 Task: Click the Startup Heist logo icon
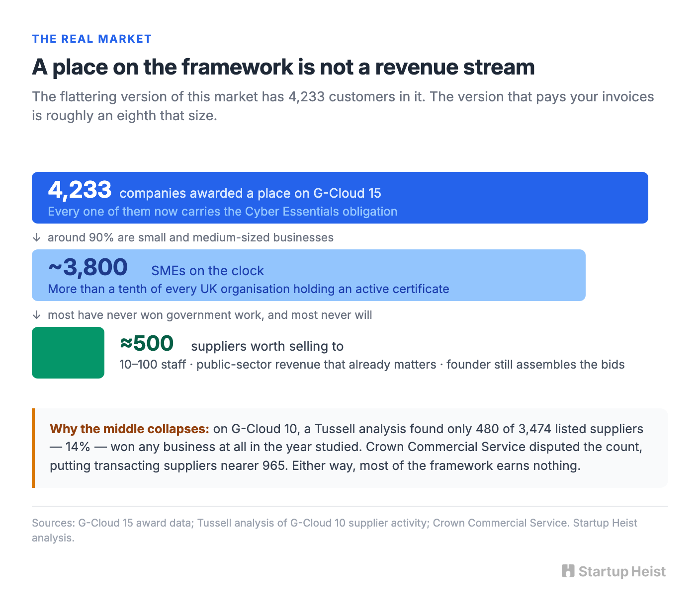point(568,571)
